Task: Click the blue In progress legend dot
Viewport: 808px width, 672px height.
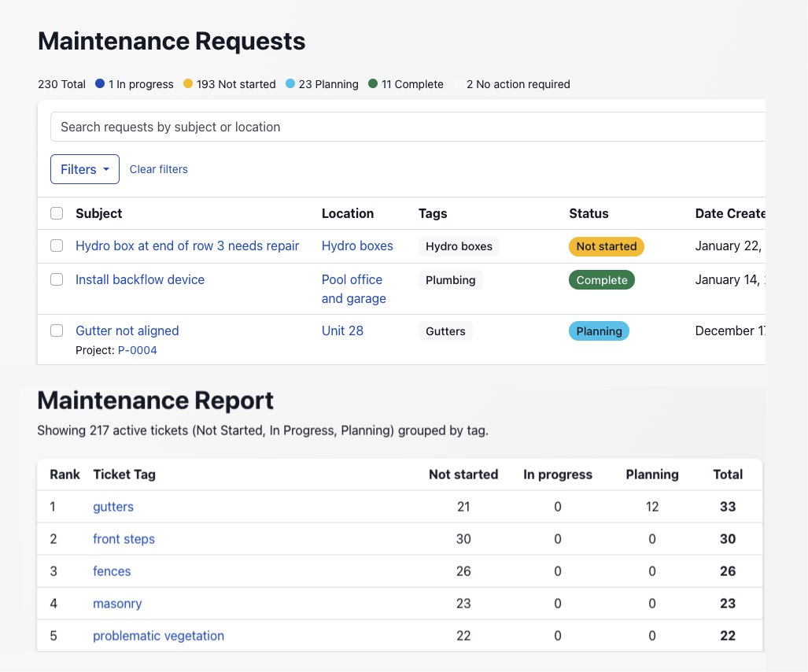Action: click(98, 83)
